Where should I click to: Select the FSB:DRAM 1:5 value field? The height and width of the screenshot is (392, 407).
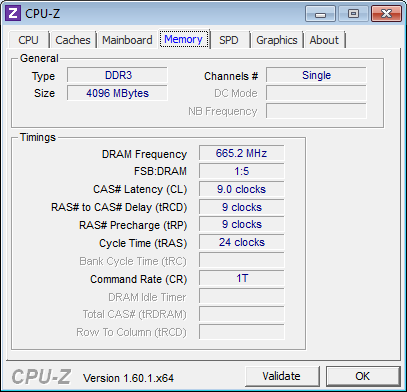pyautogui.click(x=242, y=171)
